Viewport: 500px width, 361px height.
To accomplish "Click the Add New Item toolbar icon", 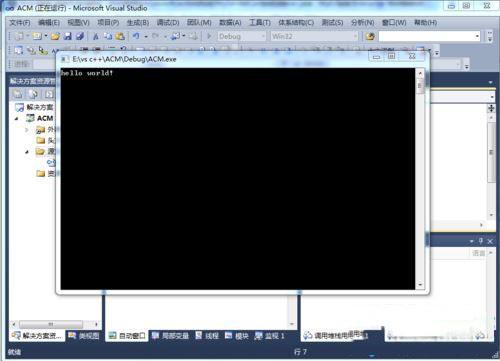I will coord(37,36).
